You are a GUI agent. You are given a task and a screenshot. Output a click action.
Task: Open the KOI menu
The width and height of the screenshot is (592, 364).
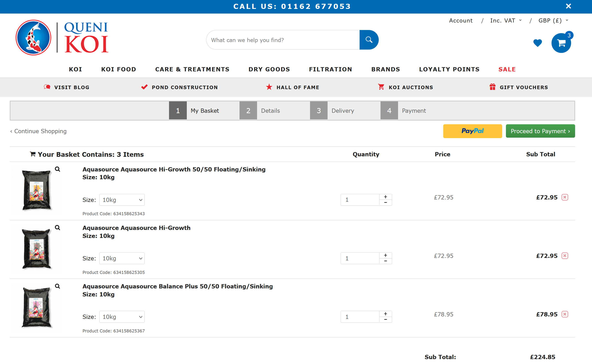pos(75,69)
